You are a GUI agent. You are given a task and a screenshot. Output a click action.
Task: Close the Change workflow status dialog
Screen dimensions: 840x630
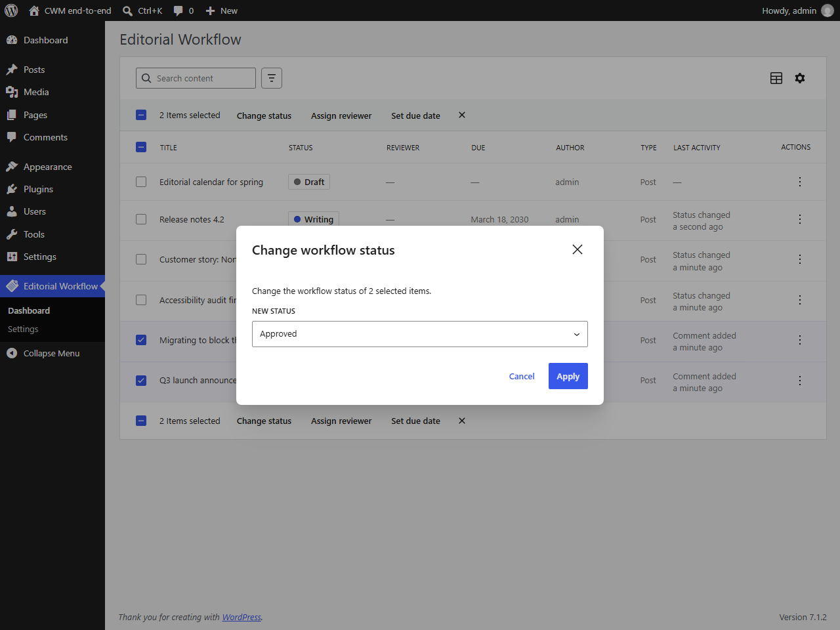[x=577, y=249]
